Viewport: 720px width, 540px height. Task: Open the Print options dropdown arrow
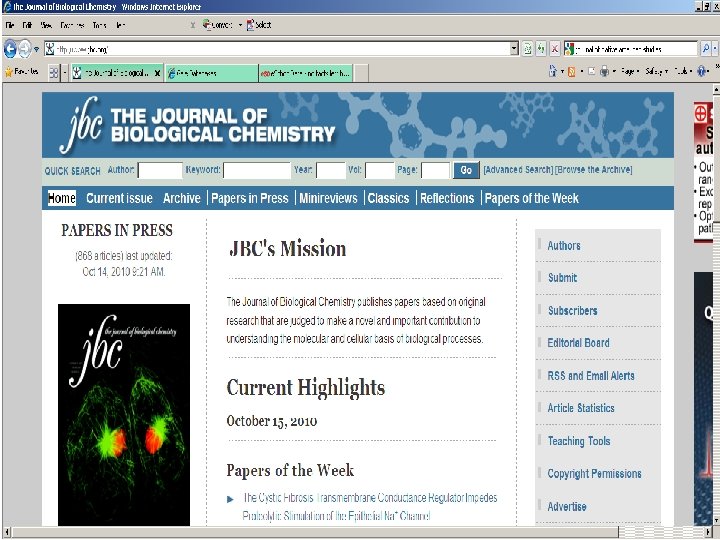tap(614, 71)
